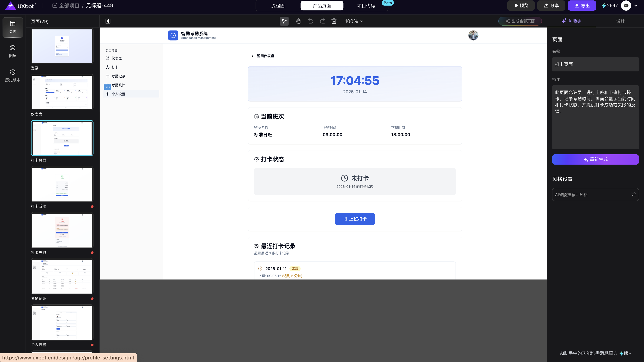Activate the hand pan tool

(x=298, y=21)
